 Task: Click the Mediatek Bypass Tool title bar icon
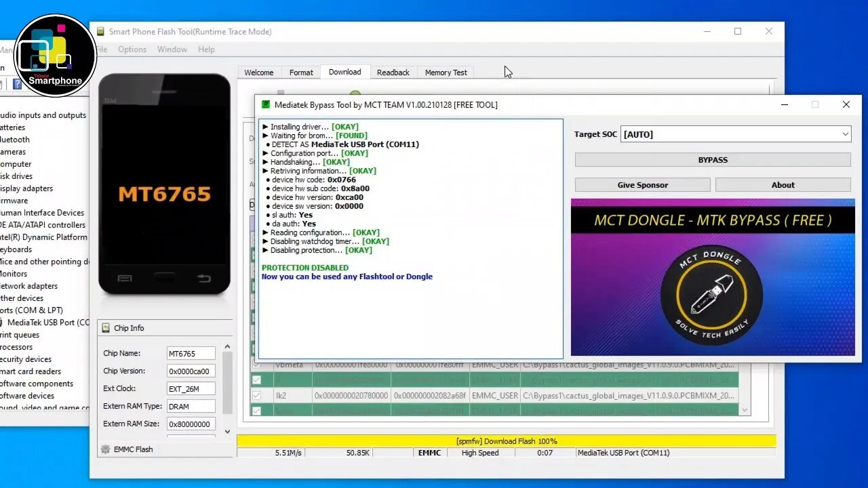click(x=266, y=104)
